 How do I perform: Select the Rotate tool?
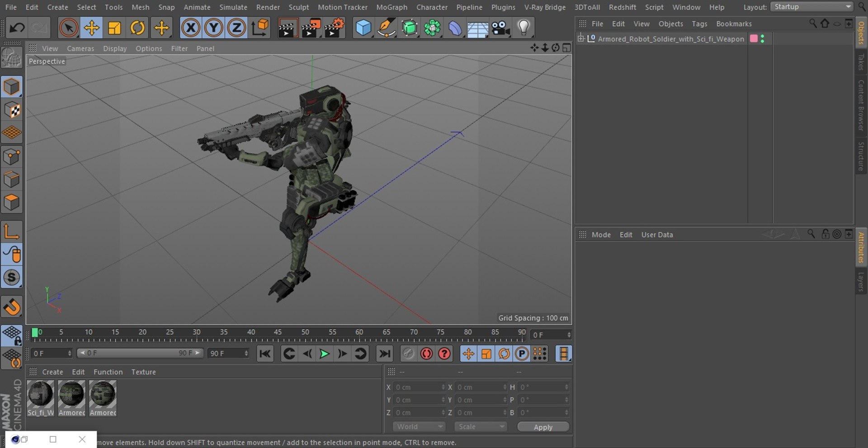[137, 28]
